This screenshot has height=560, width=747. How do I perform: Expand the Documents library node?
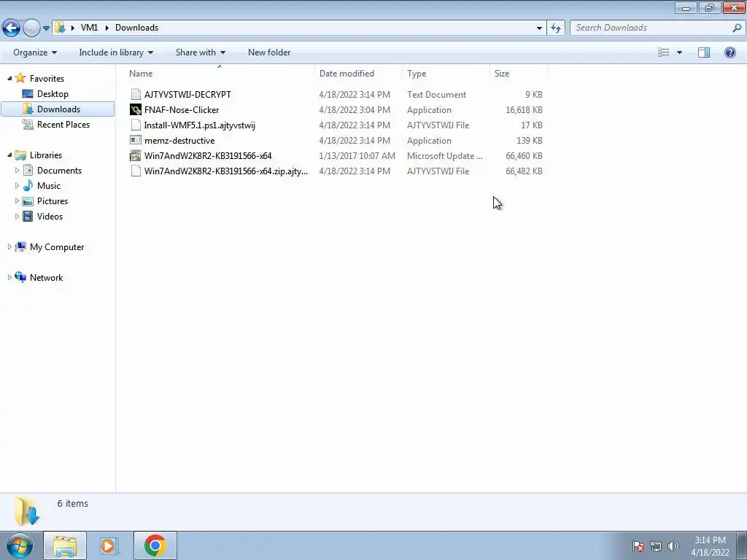click(x=18, y=170)
